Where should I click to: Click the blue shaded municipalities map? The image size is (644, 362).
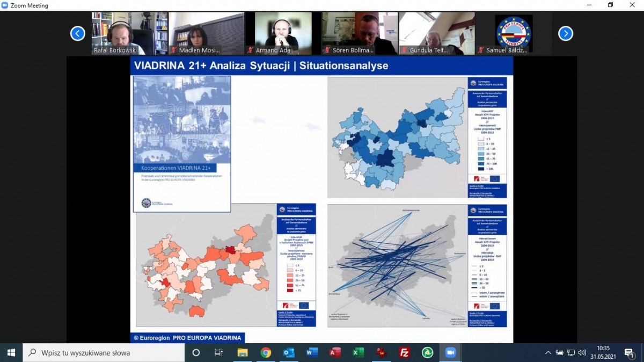[x=397, y=137]
